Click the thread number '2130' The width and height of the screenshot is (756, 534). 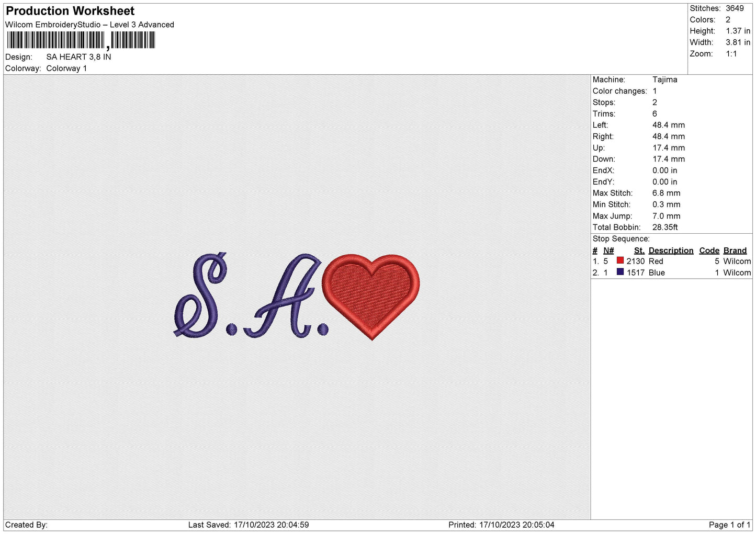click(x=636, y=262)
